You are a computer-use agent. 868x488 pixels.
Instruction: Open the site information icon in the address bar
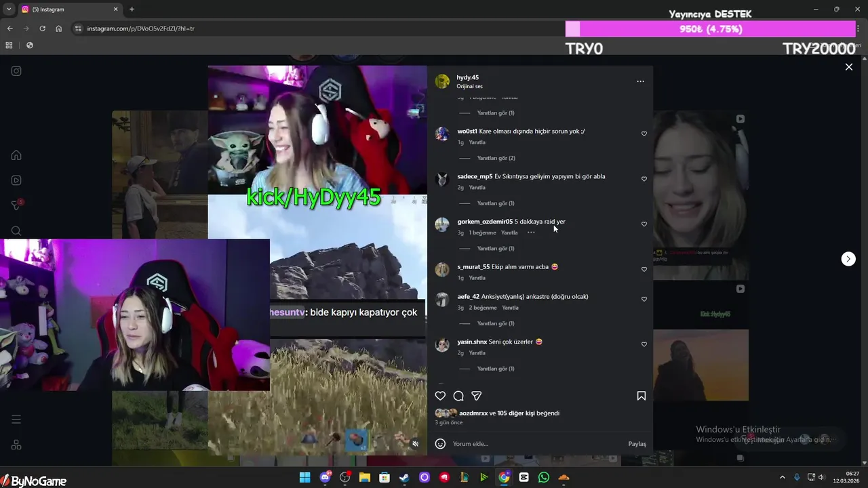pos(78,28)
